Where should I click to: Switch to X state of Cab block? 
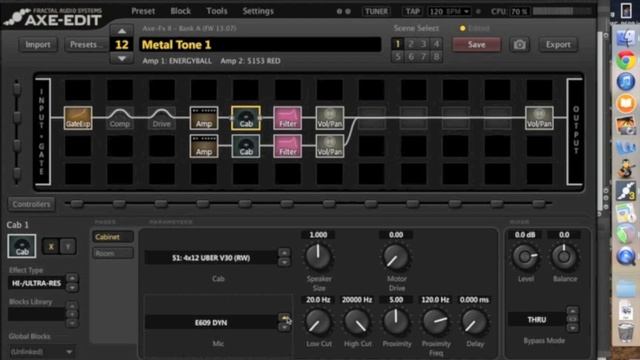pyautogui.click(x=51, y=247)
